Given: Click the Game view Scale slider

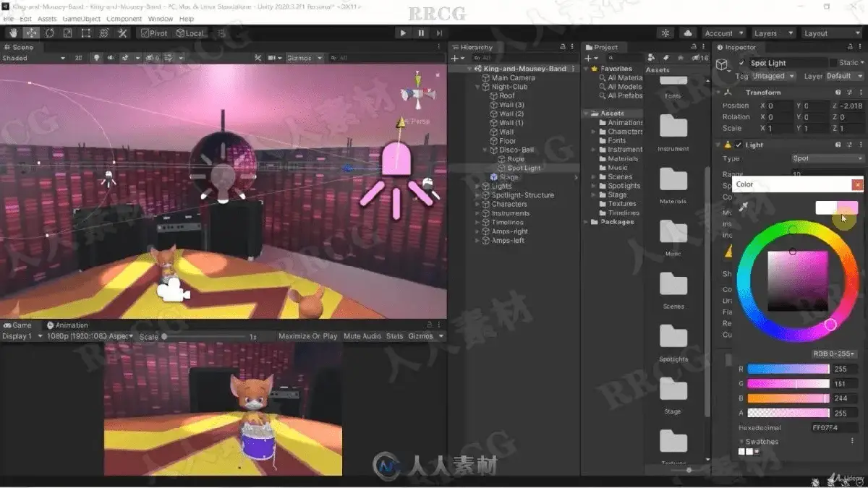Looking at the screenshot, I should pyautogui.click(x=204, y=336).
